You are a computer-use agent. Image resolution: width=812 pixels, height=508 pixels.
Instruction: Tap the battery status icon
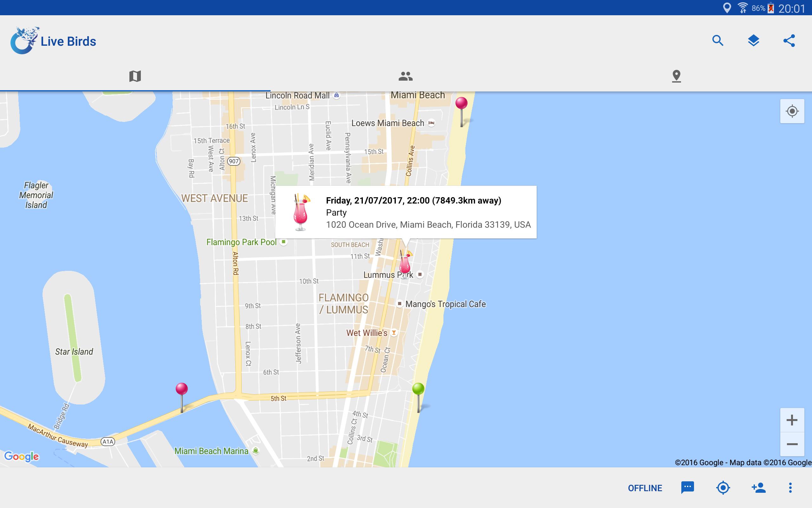pos(771,8)
